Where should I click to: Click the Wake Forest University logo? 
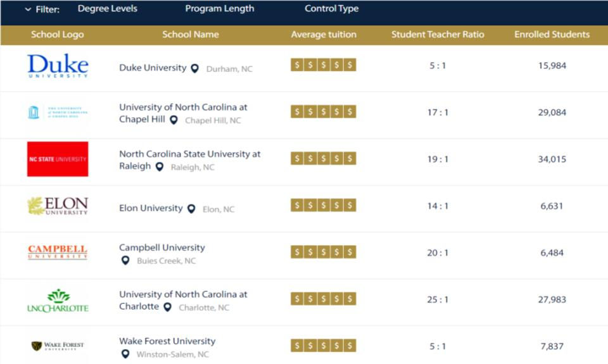[x=58, y=346]
